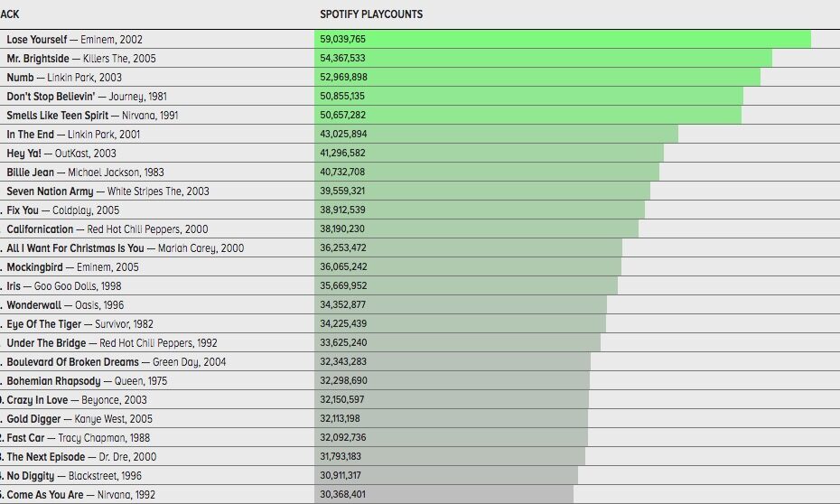Click No Diggity — Blackstreet, 1996
The width and height of the screenshot is (840, 504).
74,476
